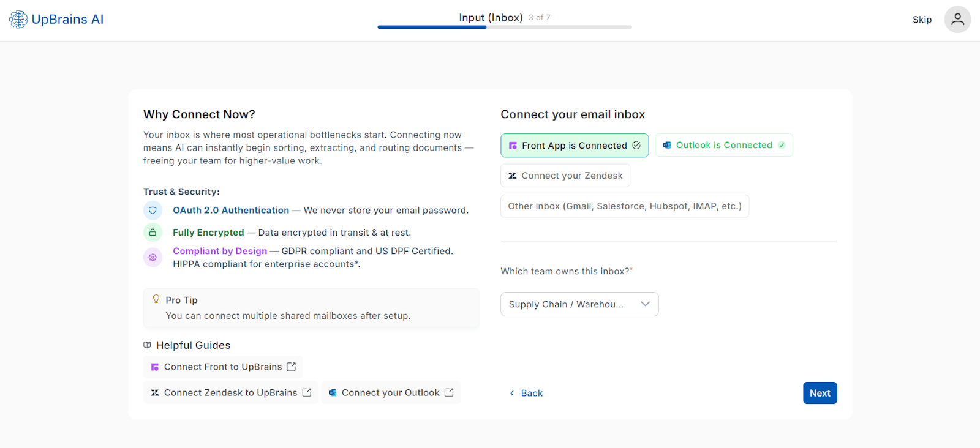Screen dimensions: 980x448
Task: Click the '3 of 7' step counter
Action: click(x=540, y=18)
